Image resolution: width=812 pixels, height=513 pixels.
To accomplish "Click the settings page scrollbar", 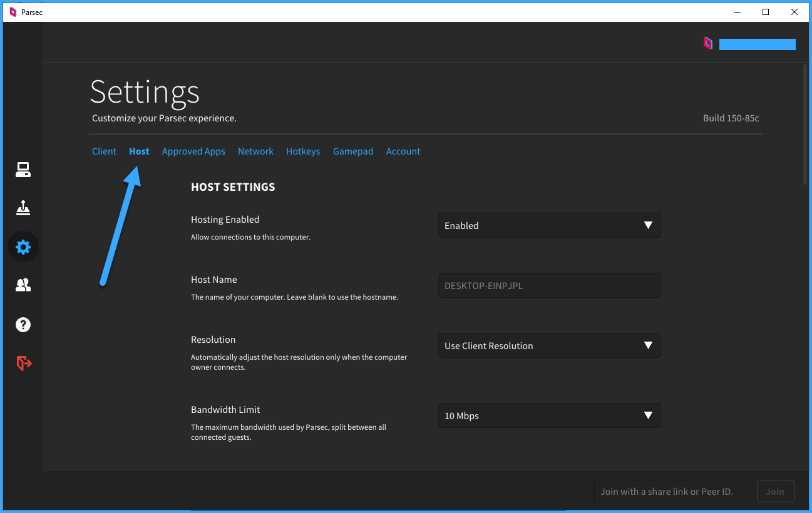I will [x=806, y=124].
